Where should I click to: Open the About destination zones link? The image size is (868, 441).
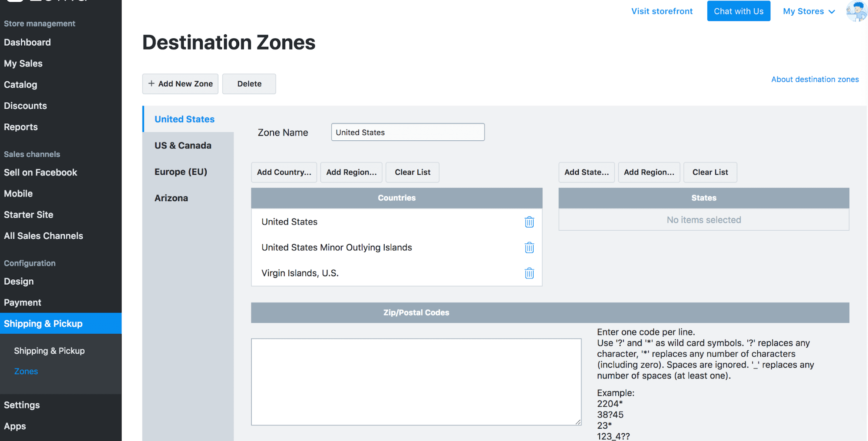point(815,80)
